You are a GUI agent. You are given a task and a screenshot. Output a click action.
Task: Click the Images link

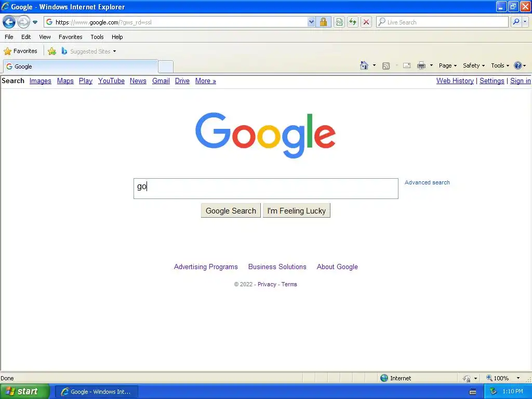pyautogui.click(x=41, y=81)
